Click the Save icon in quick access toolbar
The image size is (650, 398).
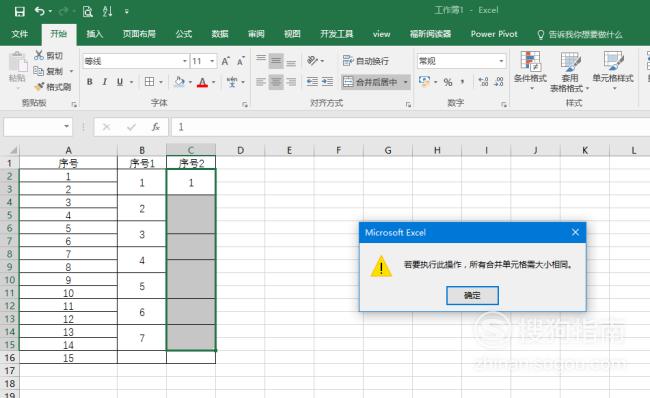pyautogui.click(x=19, y=11)
